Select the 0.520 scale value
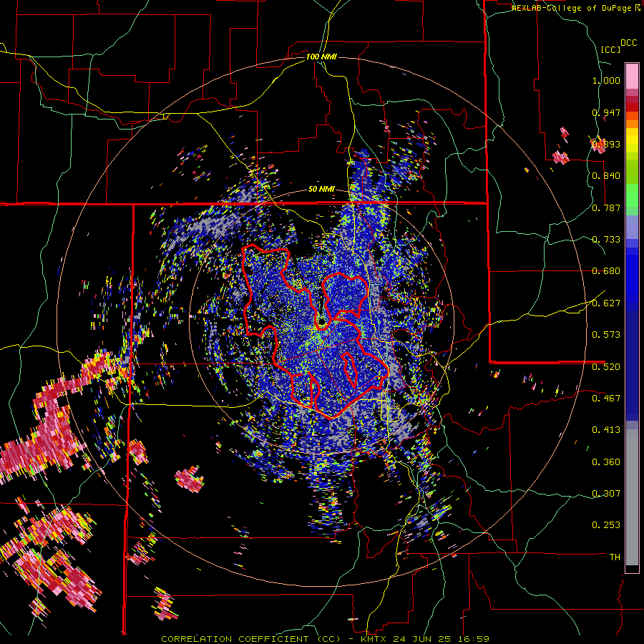 pos(606,366)
